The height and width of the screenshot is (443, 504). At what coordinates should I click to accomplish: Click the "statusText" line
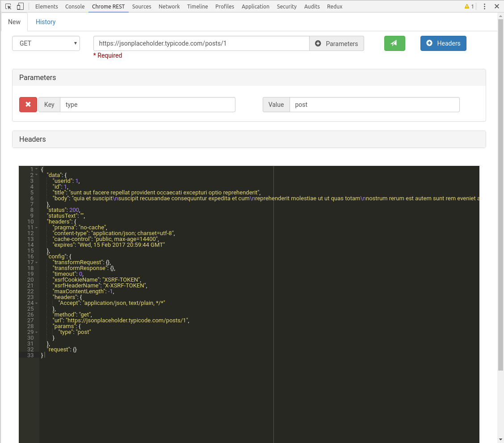point(66,216)
